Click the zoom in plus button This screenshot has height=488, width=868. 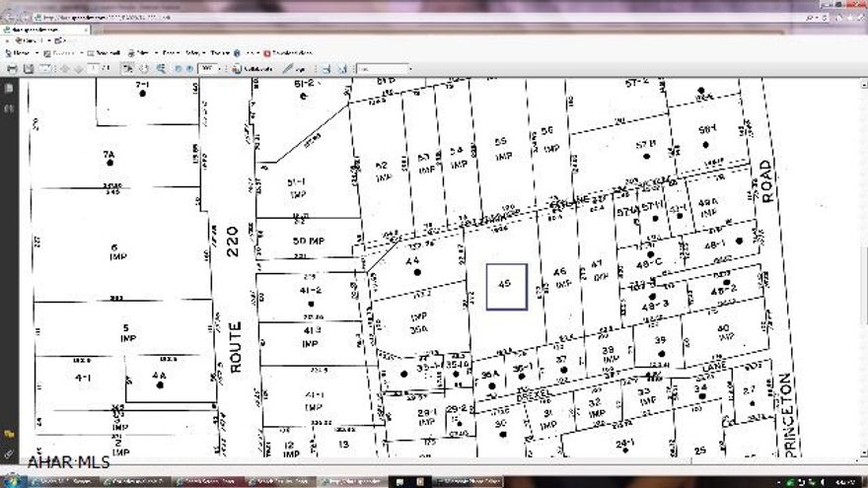point(189,69)
